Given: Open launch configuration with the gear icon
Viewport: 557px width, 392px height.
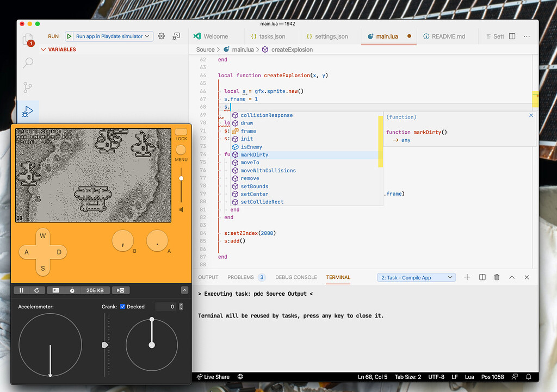Looking at the screenshot, I should pos(161,36).
